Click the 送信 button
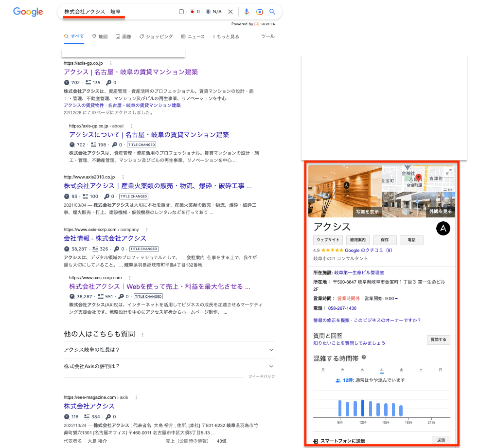This screenshot has width=479, height=448. 441,440
